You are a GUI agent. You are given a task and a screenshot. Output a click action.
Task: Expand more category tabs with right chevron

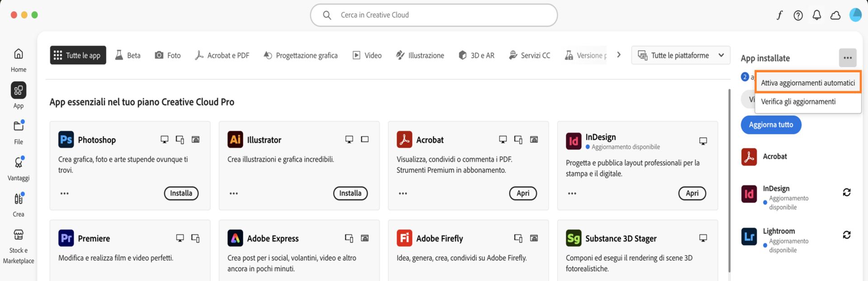[x=619, y=55]
